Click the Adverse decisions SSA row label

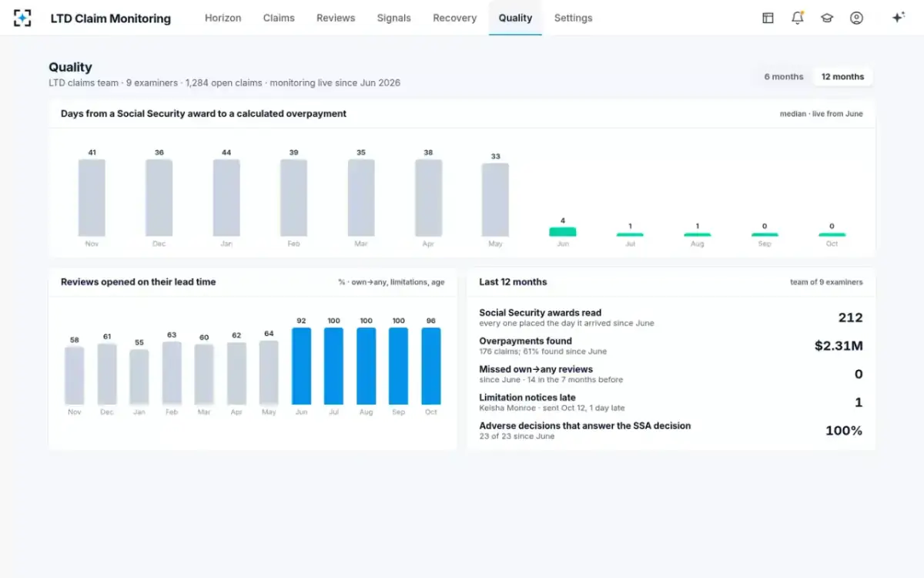click(585, 425)
